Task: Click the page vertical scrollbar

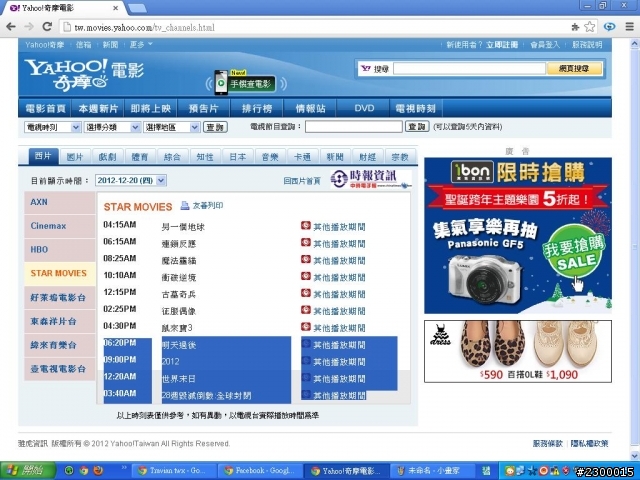Action: 635,249
